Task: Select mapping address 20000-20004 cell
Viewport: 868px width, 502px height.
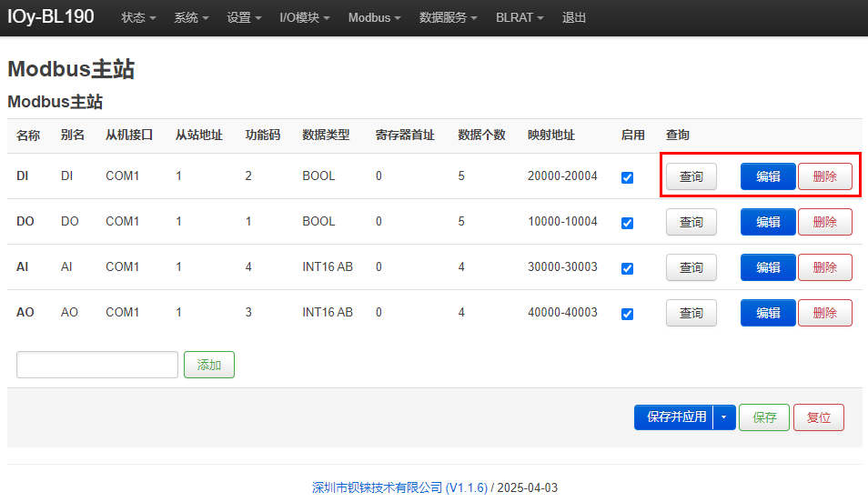Action: [x=562, y=176]
